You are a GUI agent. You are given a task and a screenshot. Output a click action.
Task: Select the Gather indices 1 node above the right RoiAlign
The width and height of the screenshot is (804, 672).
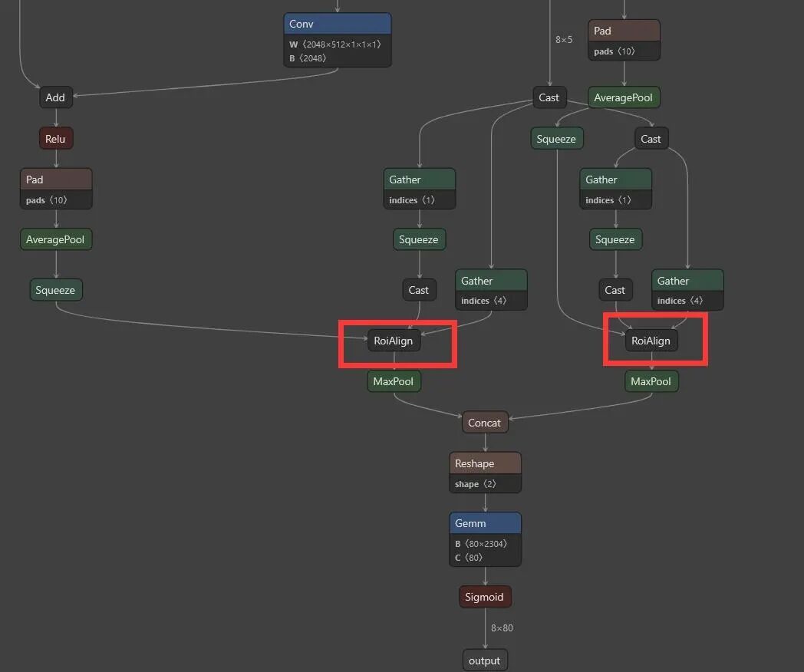click(616, 189)
